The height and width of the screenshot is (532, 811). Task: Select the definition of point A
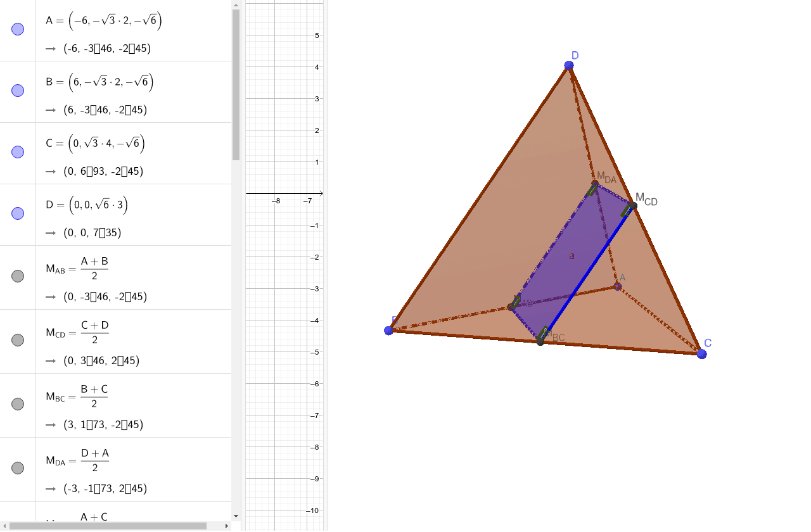104,21
